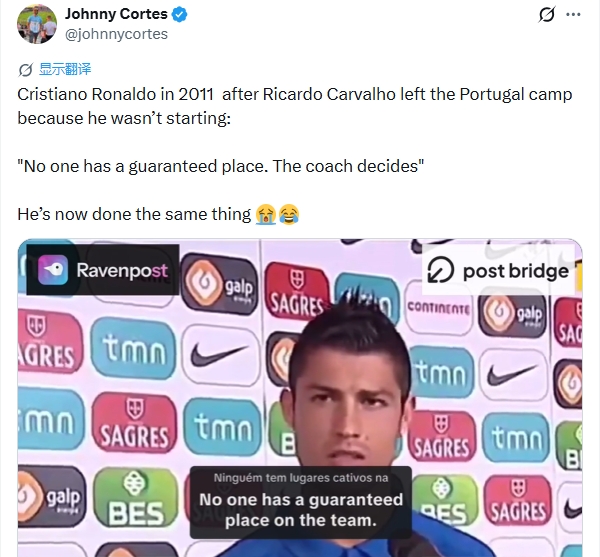Click 显示翻译 to show translation

coord(65,69)
